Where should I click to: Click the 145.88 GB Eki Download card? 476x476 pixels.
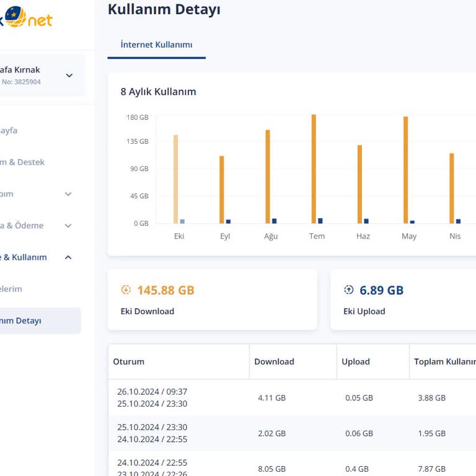(x=212, y=299)
